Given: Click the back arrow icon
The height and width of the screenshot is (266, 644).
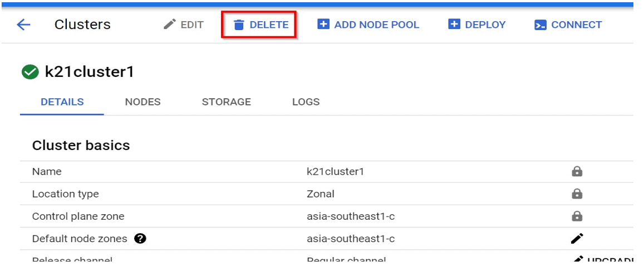Looking at the screenshot, I should coord(23,25).
